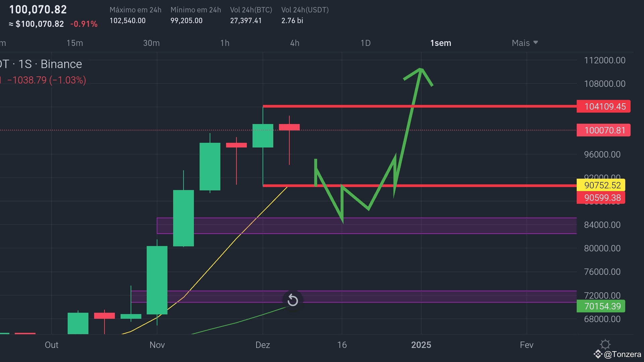644x362 pixels.
Task: Click the red 90599.38 support label
Action: pos(601,198)
